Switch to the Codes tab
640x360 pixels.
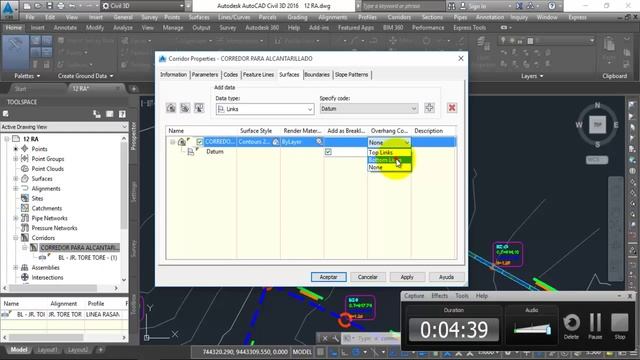pyautogui.click(x=231, y=75)
